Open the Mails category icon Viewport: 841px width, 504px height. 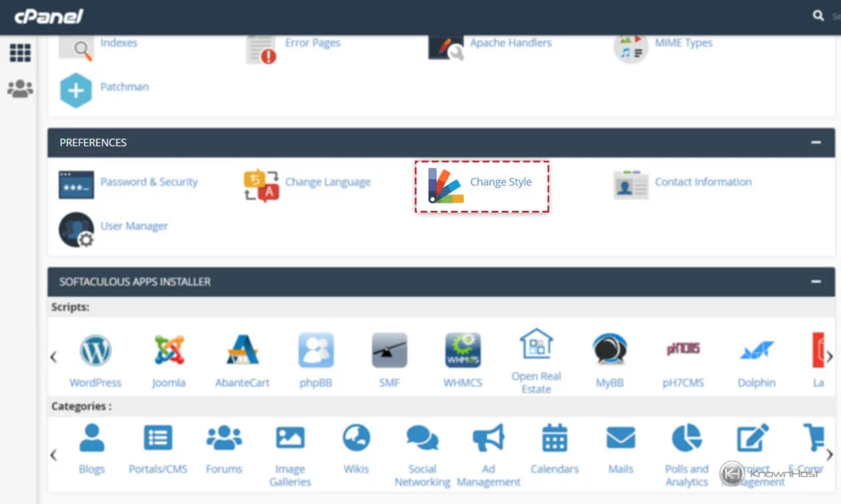[621, 438]
